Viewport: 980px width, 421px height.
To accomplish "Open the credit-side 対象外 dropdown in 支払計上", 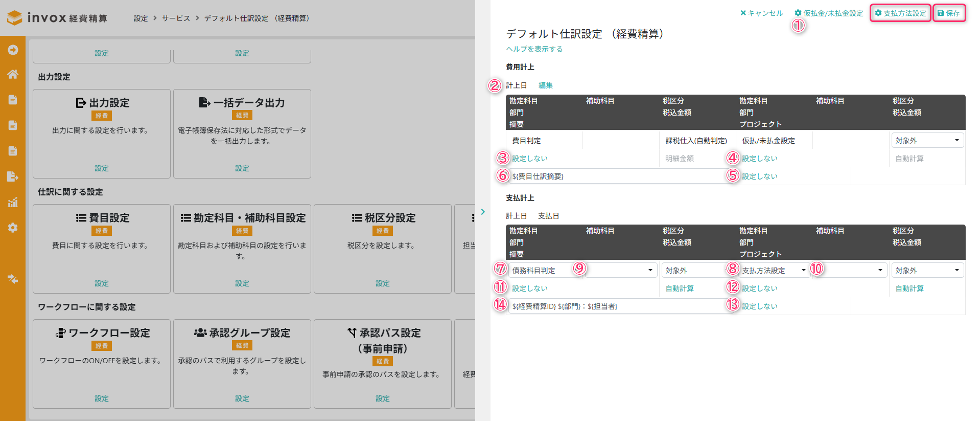I will tap(927, 270).
